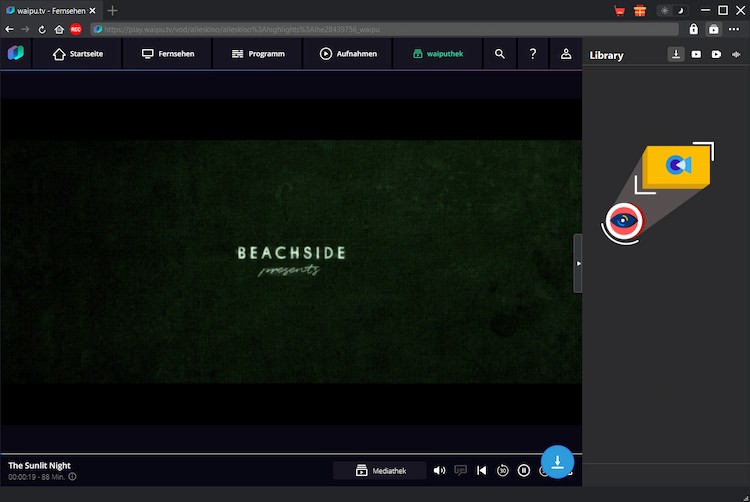
Task: Open Aufnahmen recordings tab
Action: [x=348, y=54]
